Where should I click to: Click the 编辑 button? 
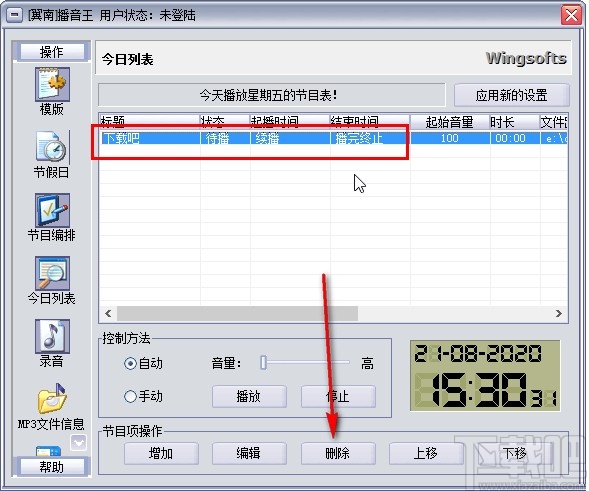[249, 453]
